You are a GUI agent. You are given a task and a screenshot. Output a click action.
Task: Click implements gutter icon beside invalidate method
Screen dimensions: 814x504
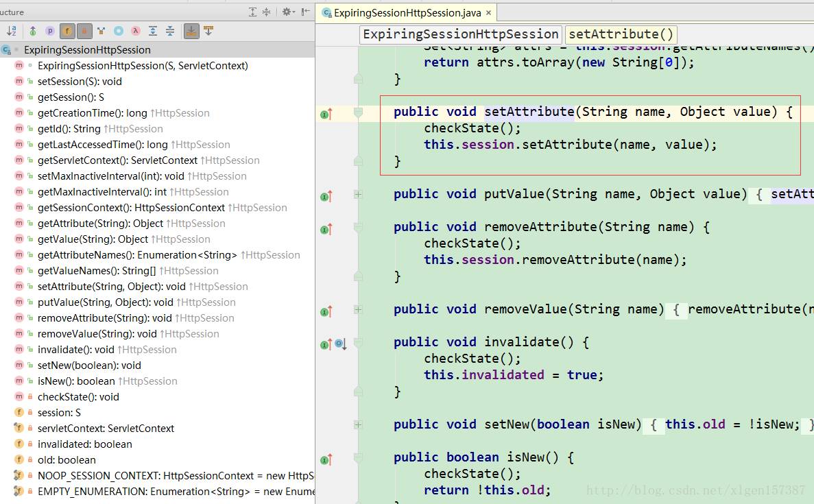[326, 344]
